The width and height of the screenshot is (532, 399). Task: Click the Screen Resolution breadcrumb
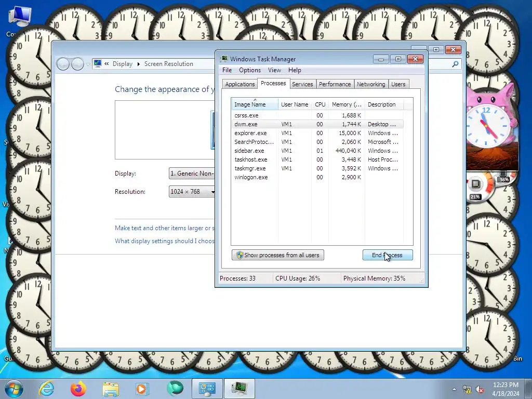coord(169,64)
